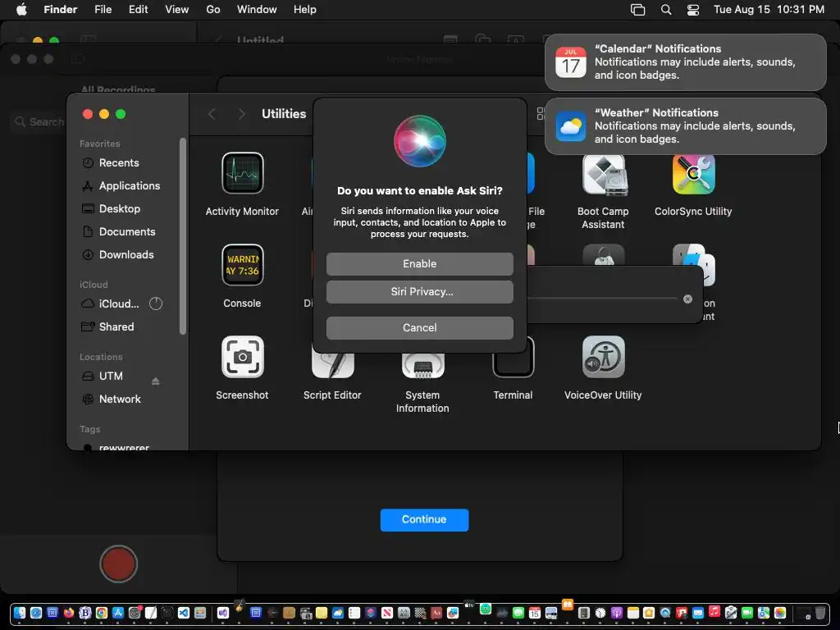The width and height of the screenshot is (840, 630).
Task: Open Music from the Dock
Action: [x=714, y=611]
